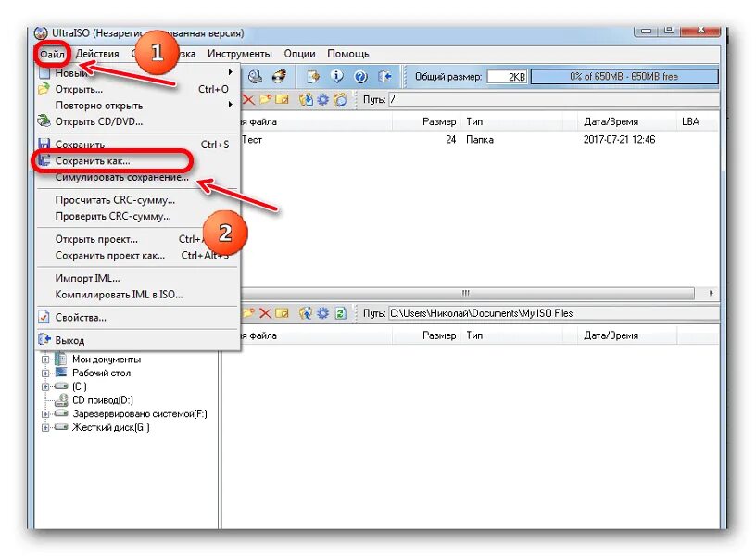
Task: Select the Сохранить как... menu entry
Action: tap(138, 160)
